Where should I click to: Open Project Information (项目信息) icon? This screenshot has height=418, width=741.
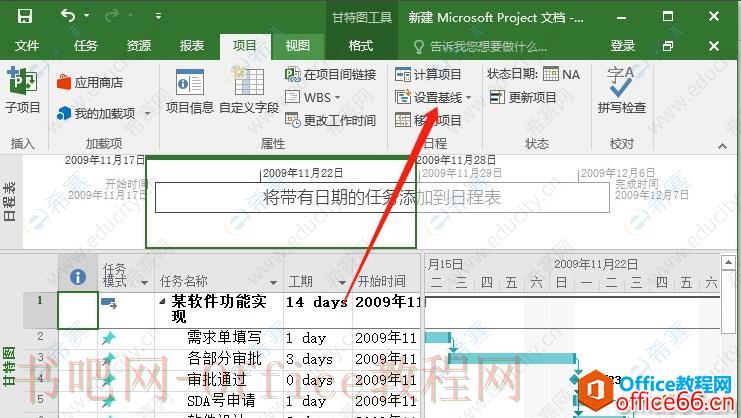(190, 92)
